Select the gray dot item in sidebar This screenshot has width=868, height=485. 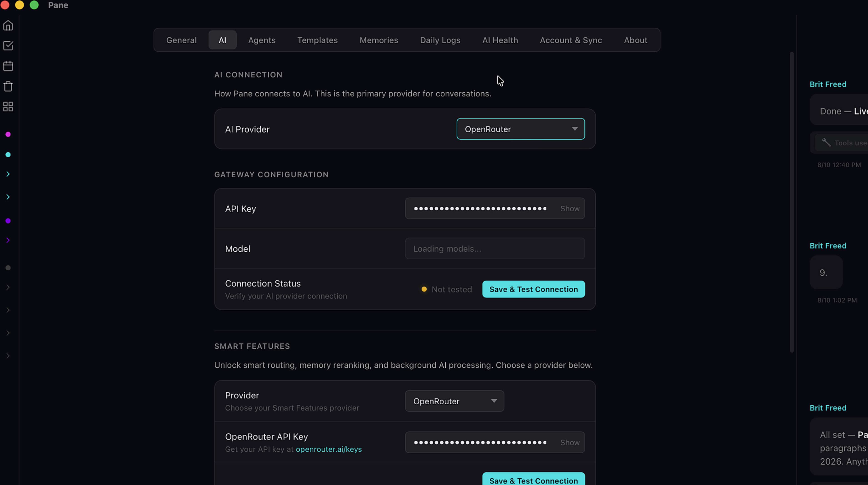8,268
